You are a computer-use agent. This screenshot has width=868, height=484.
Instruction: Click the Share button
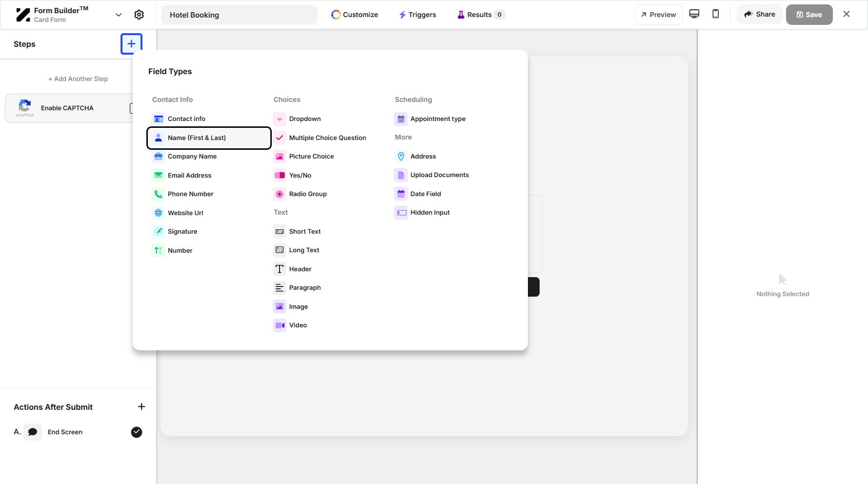760,15
